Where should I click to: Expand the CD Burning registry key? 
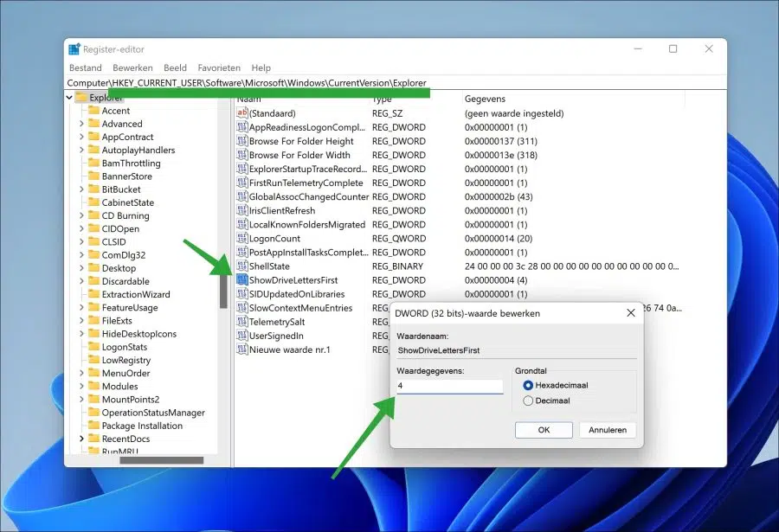[81, 215]
